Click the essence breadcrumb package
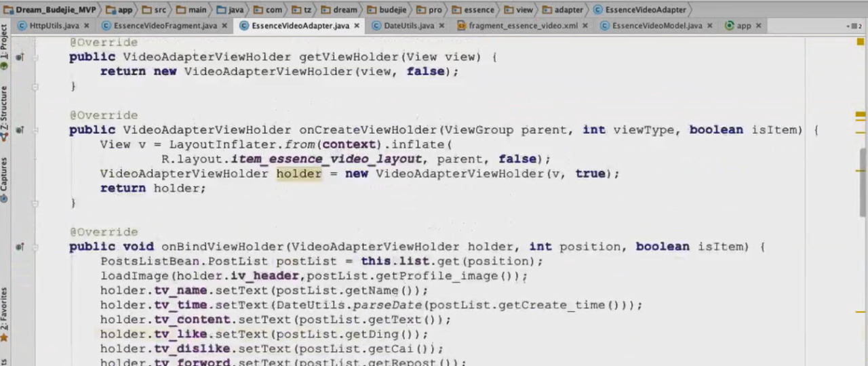The width and height of the screenshot is (868, 366). (x=473, y=9)
